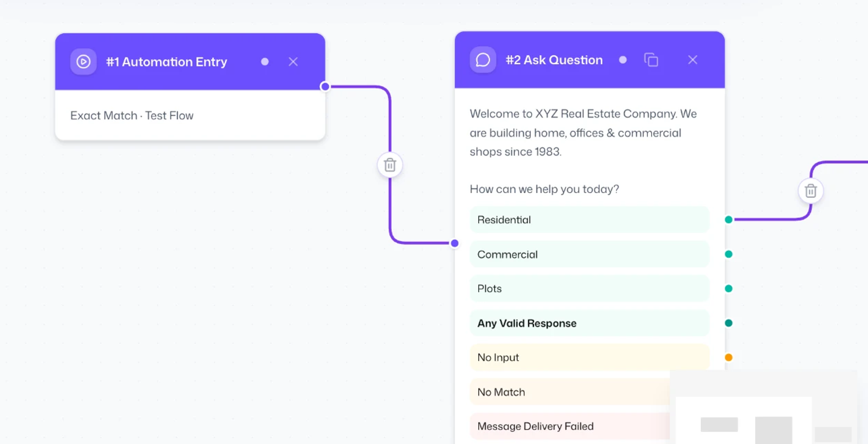This screenshot has width=868, height=444.
Task: Click the play icon on Automation Entry node
Action: coord(83,62)
